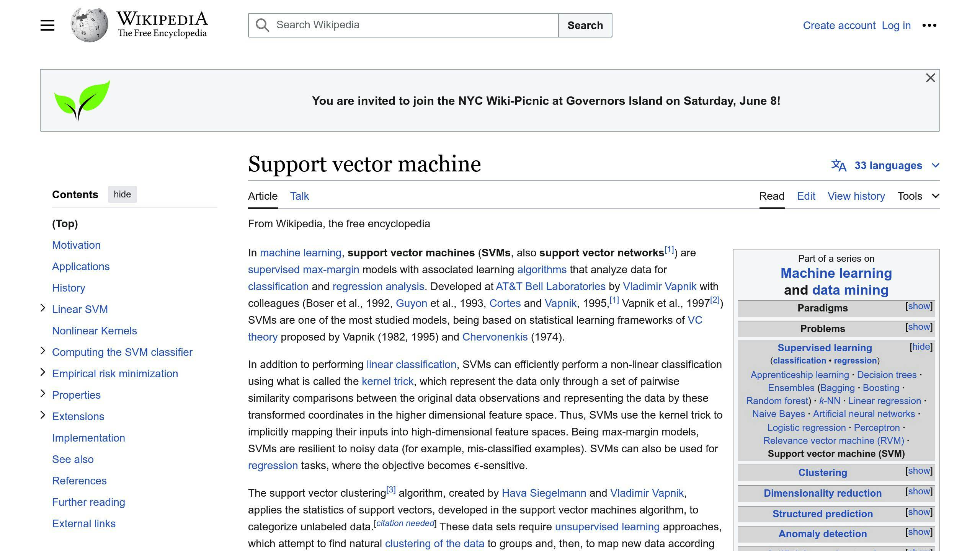Jump to Implementation in Contents
The image size is (980, 551).
(x=88, y=438)
